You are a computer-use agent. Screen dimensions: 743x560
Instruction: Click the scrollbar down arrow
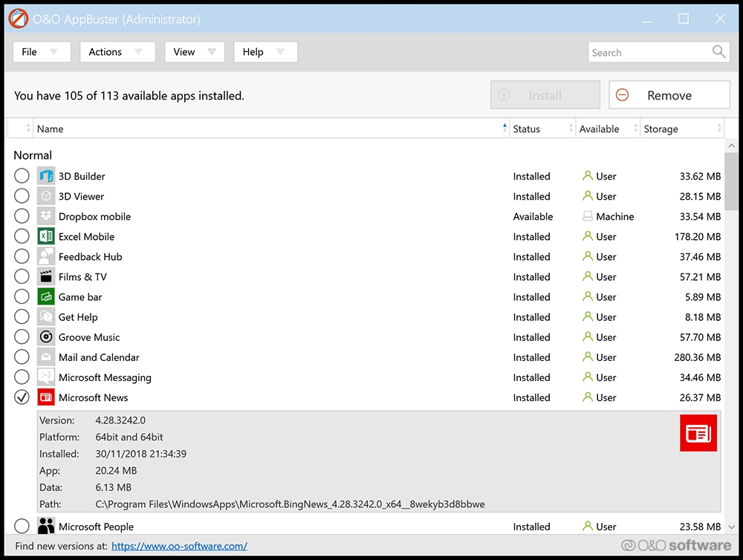731,527
